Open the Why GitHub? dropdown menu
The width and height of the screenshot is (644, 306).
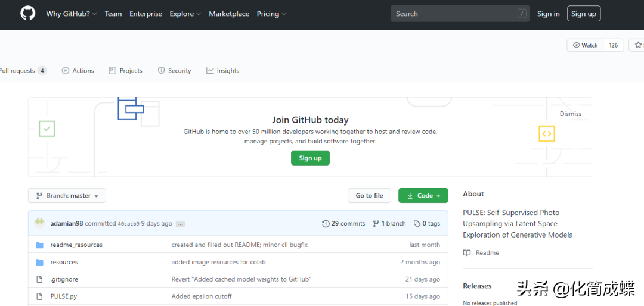72,14
